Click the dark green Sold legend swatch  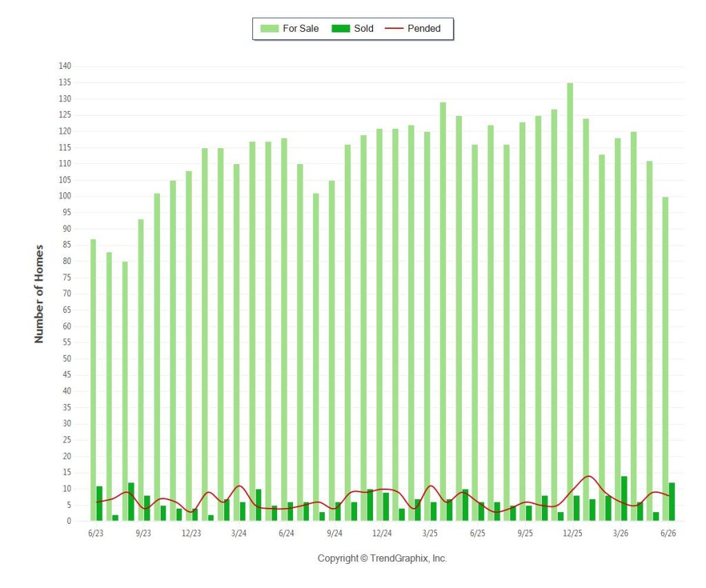pyautogui.click(x=341, y=28)
